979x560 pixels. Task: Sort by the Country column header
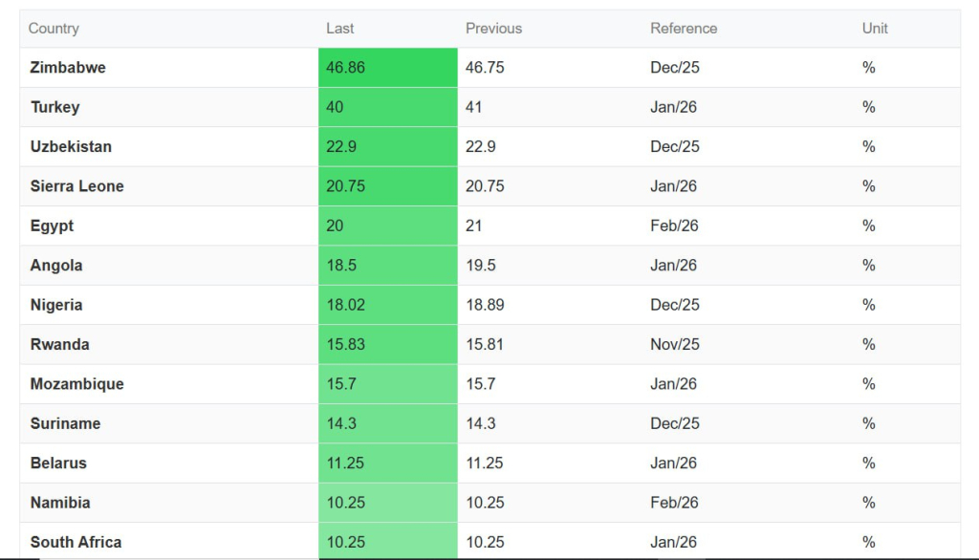coord(54,29)
